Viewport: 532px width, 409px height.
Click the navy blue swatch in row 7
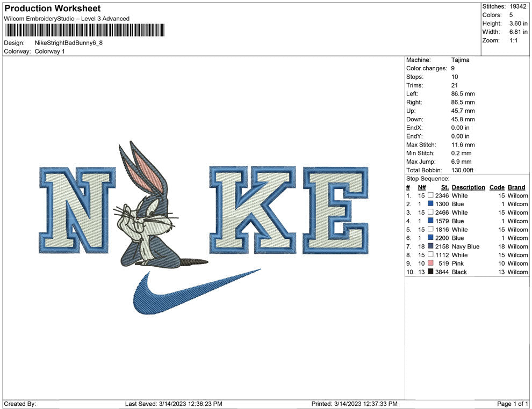(x=430, y=246)
